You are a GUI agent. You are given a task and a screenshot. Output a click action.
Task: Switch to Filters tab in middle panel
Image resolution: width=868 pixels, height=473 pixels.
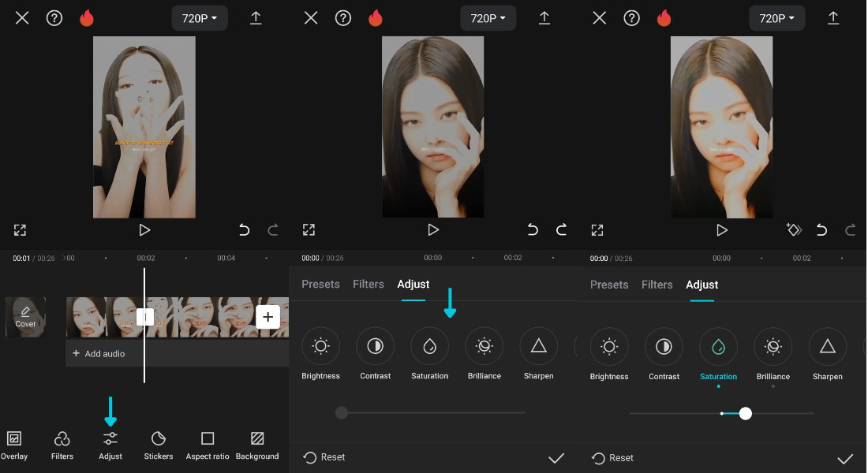(x=369, y=285)
